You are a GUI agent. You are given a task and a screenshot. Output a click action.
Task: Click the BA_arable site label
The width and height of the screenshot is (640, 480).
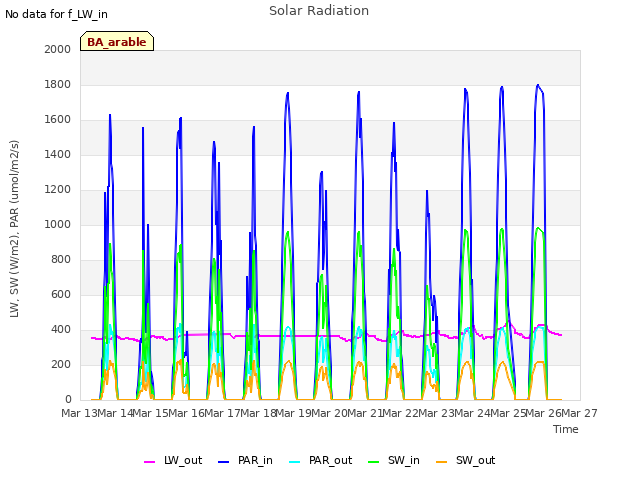point(117,42)
